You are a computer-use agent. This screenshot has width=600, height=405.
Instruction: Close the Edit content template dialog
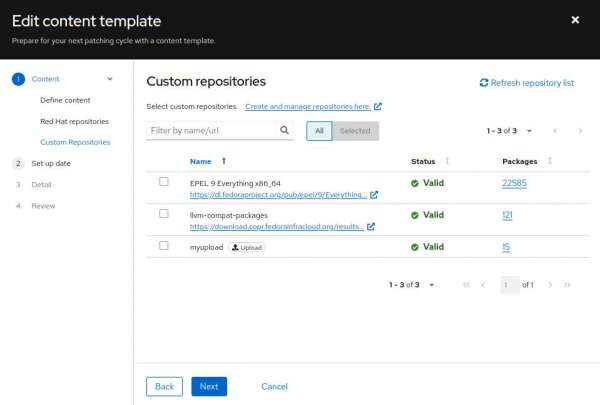click(575, 19)
